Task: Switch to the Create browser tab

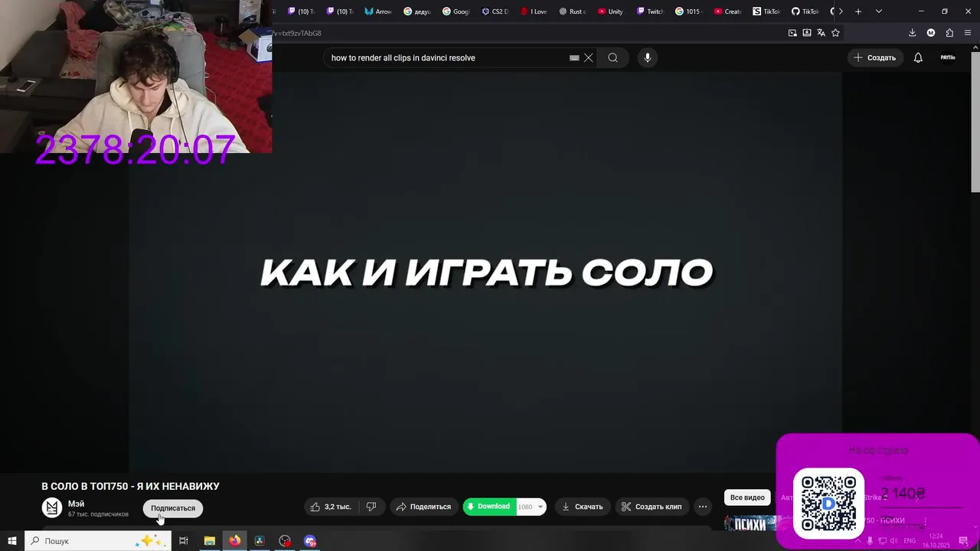Action: click(727, 11)
